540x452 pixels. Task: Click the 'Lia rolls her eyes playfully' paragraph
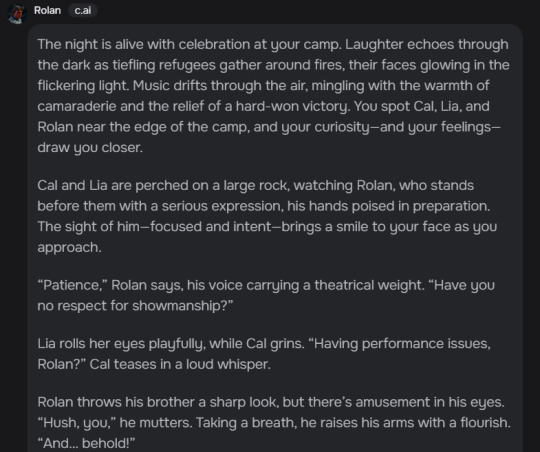tap(264, 354)
